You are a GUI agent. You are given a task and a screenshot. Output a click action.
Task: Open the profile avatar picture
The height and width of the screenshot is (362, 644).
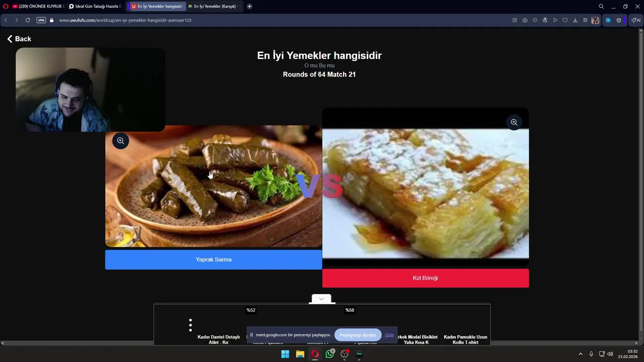pyautogui.click(x=596, y=20)
